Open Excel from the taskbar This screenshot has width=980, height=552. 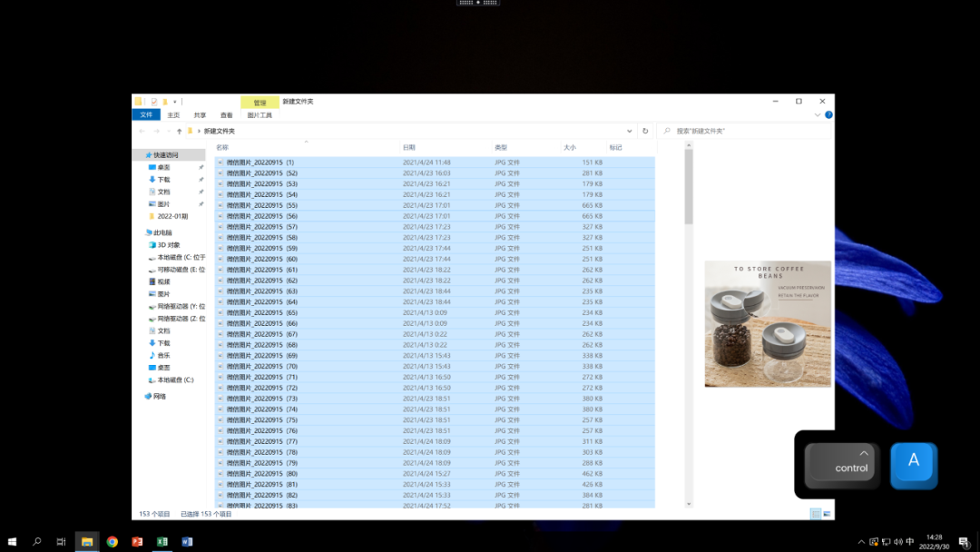pyautogui.click(x=162, y=541)
